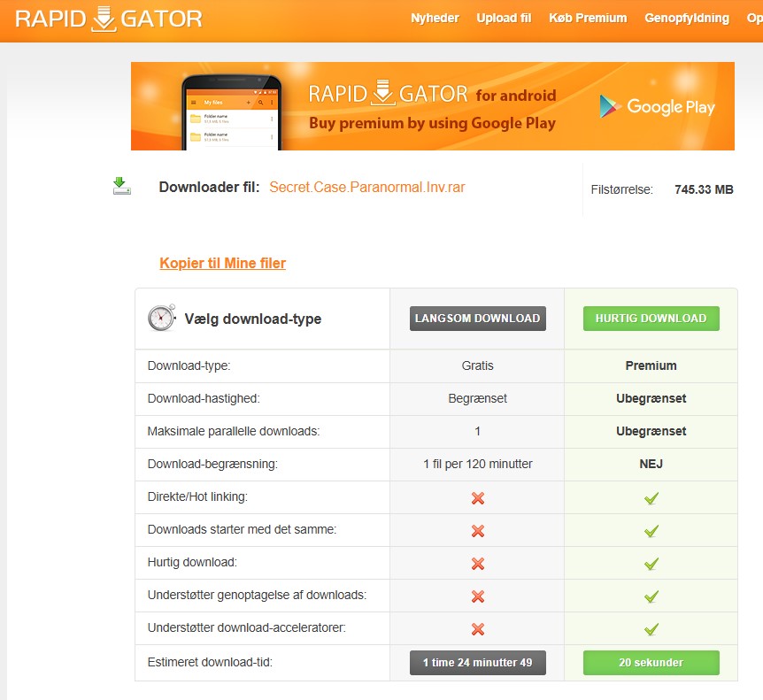Click the Android phone image in banner
The width and height of the screenshot is (763, 700).
click(x=230, y=112)
